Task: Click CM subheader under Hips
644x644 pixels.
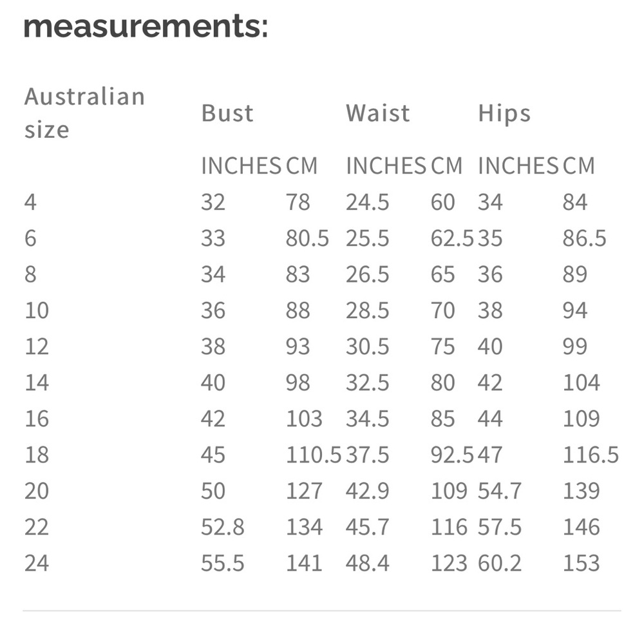Action: (578, 166)
